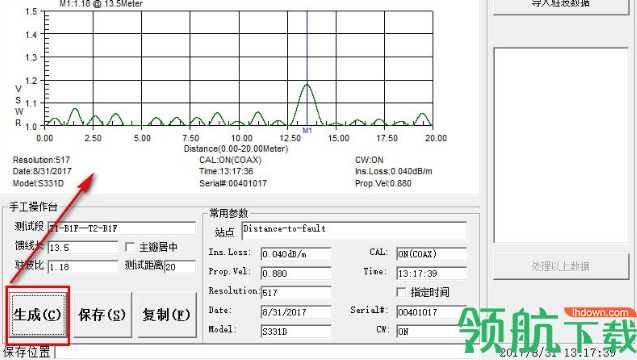Click the Resolution:517 text under chart
The image size is (637, 360).
pyautogui.click(x=41, y=160)
